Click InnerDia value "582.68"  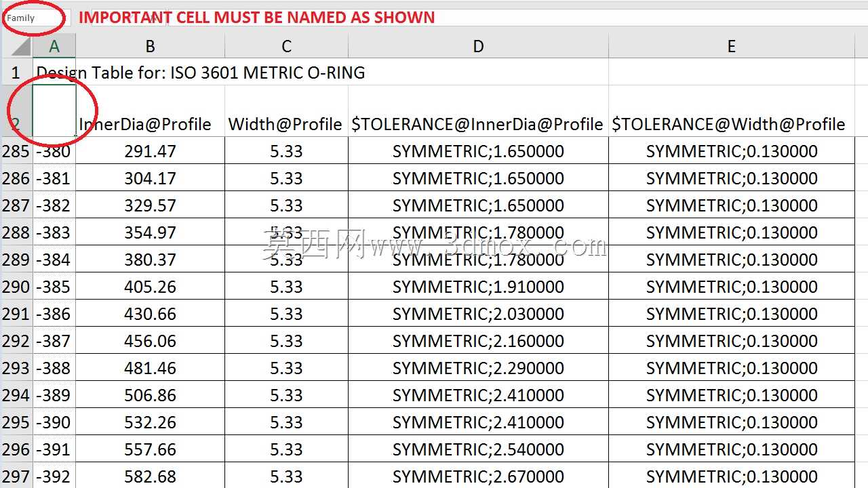(150, 476)
